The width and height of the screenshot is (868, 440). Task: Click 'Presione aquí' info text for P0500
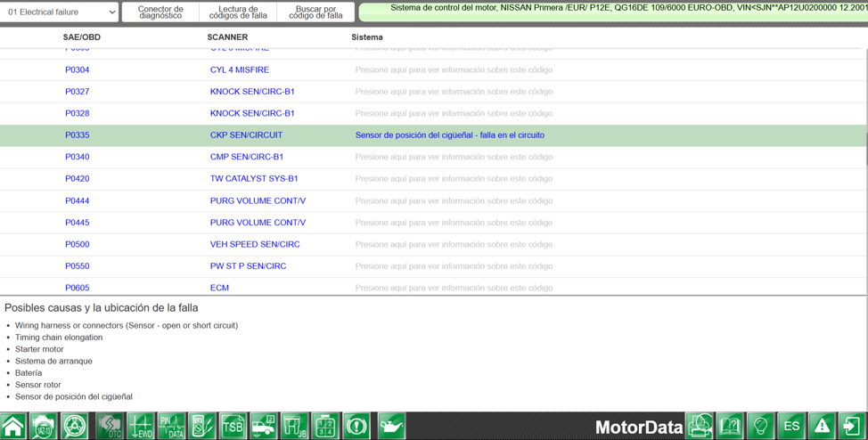454,244
